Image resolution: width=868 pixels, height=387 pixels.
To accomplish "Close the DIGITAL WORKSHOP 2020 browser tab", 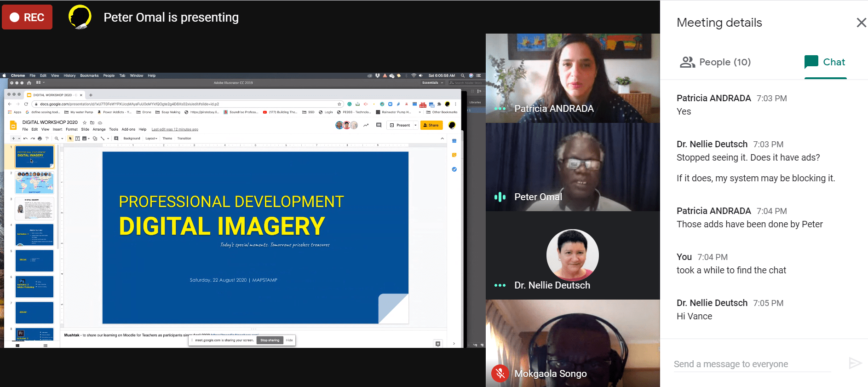I will (81, 95).
